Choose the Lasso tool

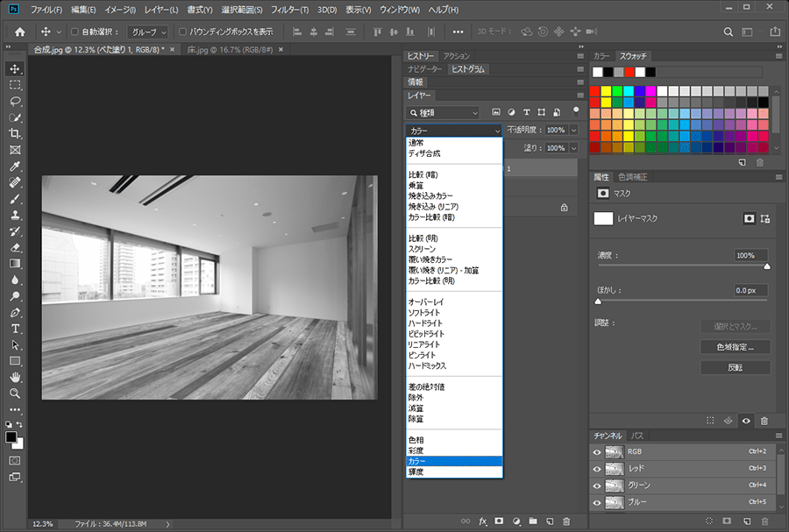pyautogui.click(x=15, y=101)
